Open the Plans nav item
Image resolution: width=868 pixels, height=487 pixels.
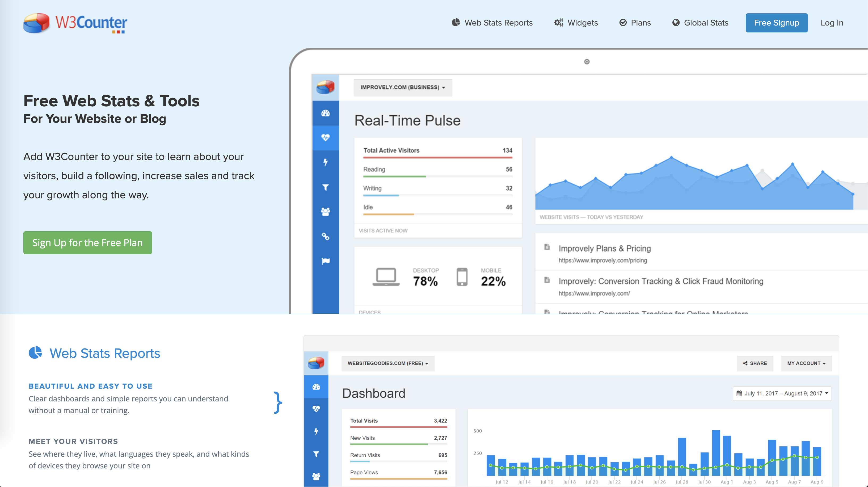click(635, 23)
